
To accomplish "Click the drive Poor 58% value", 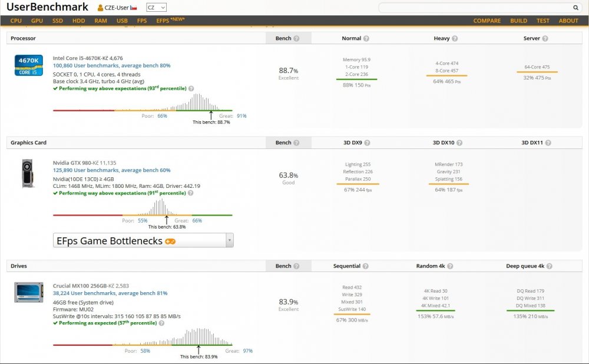I will (145, 351).
